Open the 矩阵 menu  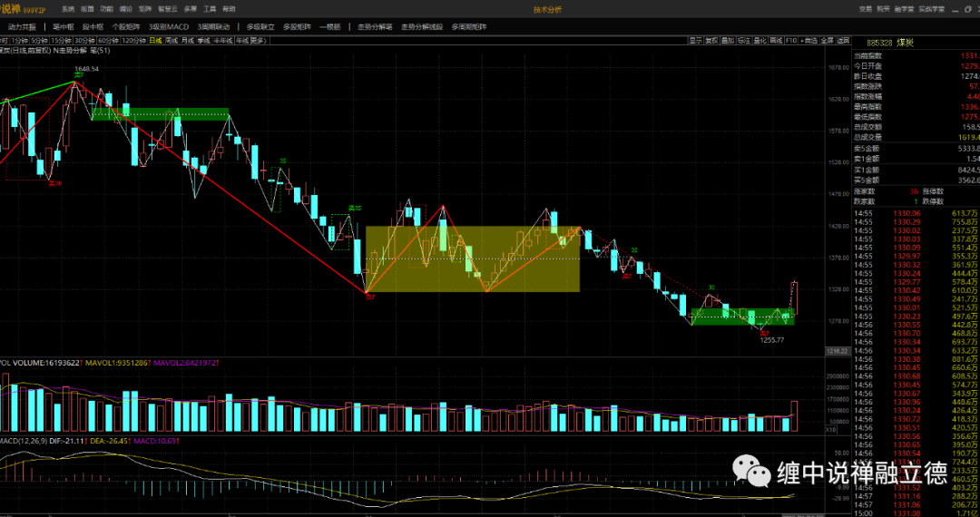pos(145,9)
